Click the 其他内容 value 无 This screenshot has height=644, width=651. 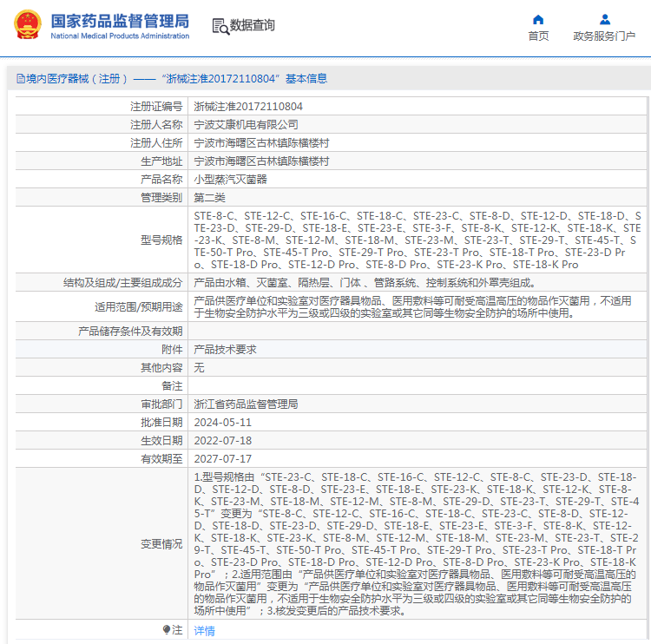pyautogui.click(x=199, y=368)
